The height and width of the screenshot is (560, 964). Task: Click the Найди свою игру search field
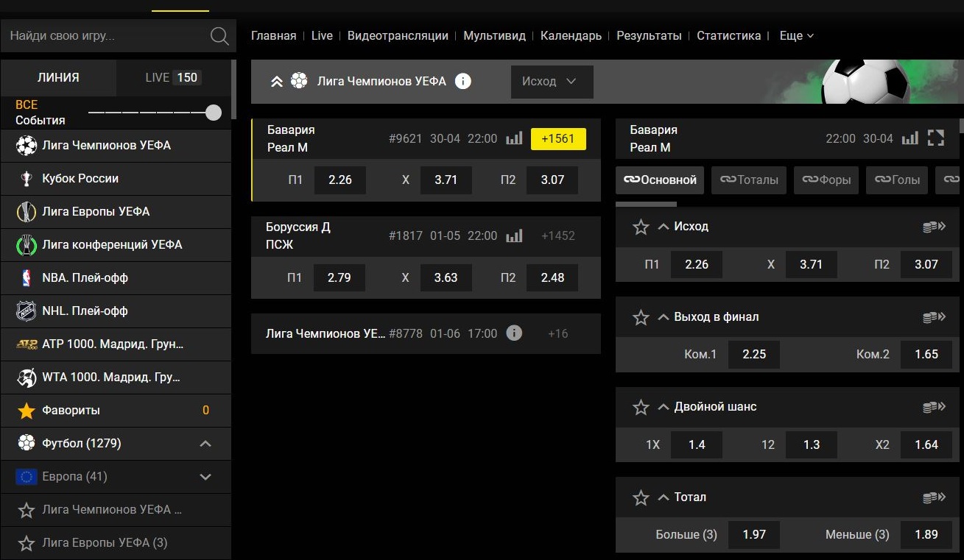point(107,36)
